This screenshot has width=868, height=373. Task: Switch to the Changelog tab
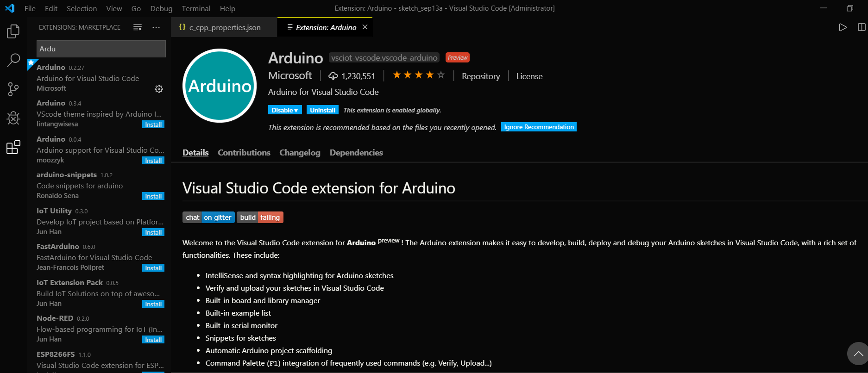tap(300, 153)
